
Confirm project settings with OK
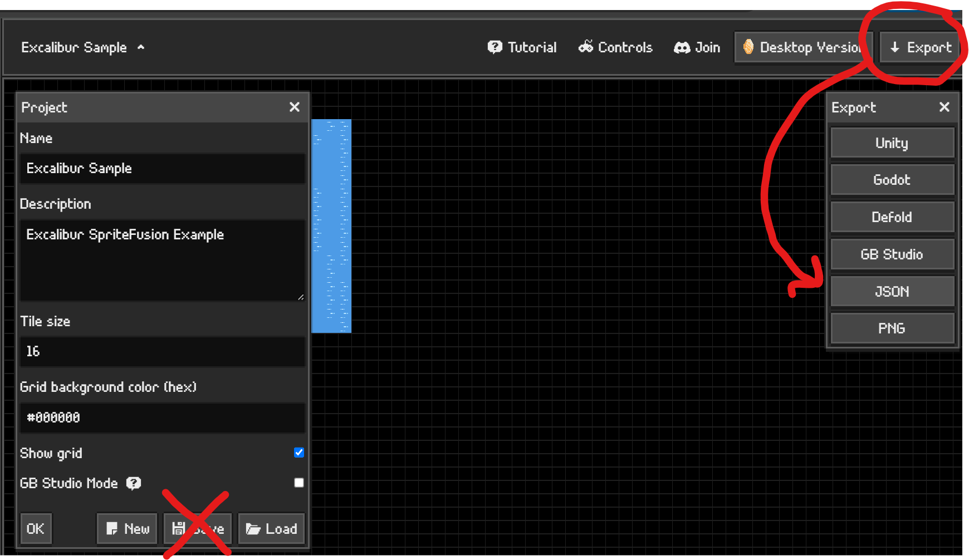pyautogui.click(x=36, y=528)
